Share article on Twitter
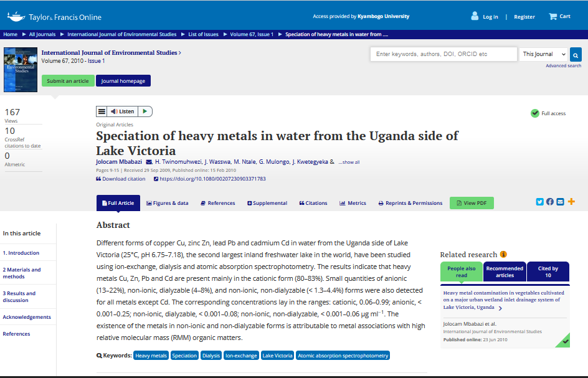Screen dimensions: 588x378 tap(539, 202)
